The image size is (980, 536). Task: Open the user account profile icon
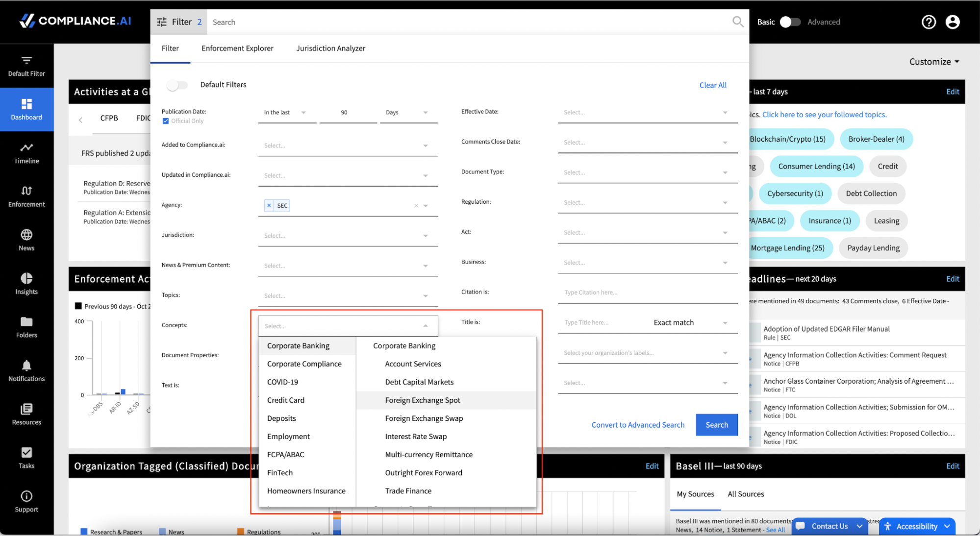953,22
